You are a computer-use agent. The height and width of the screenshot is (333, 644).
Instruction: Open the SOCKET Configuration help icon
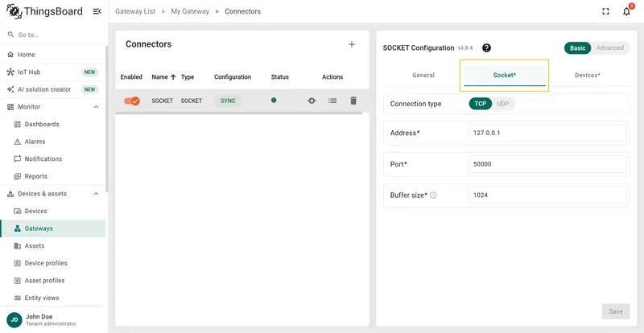click(486, 48)
